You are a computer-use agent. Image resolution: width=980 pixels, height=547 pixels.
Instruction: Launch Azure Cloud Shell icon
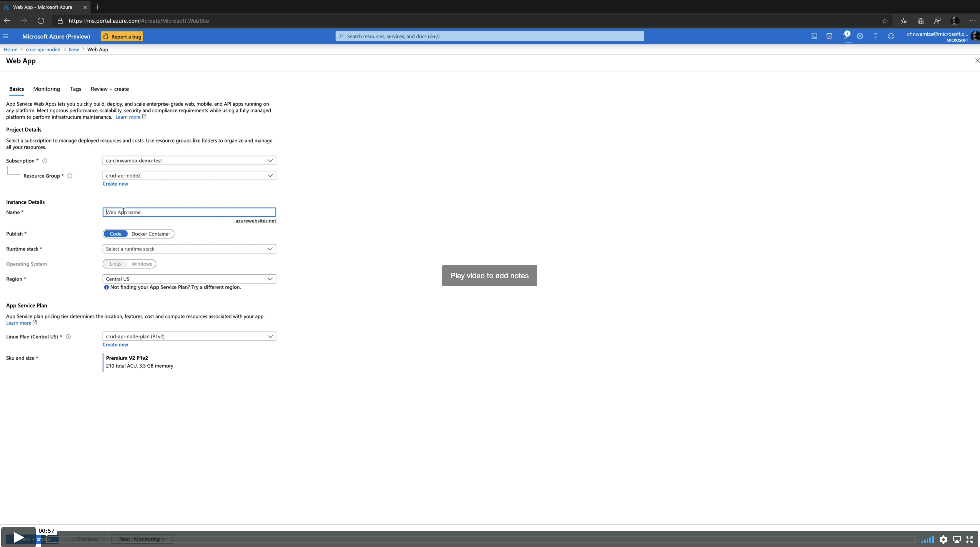(x=814, y=36)
